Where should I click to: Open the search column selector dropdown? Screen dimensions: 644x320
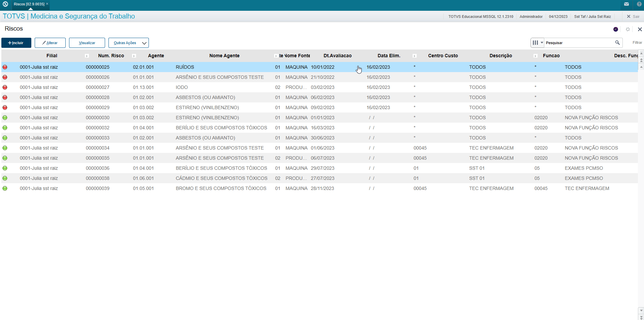pos(538,43)
